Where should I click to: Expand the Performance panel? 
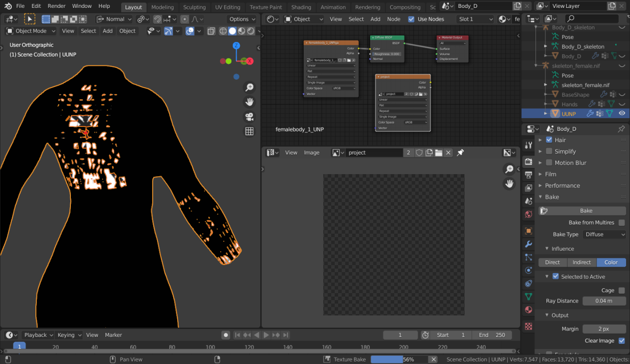[x=562, y=185]
